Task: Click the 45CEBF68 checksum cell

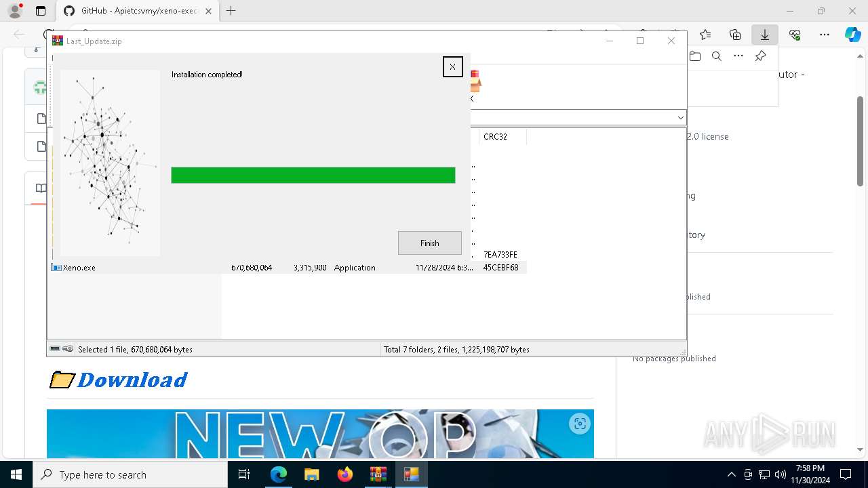Action: 500,268
